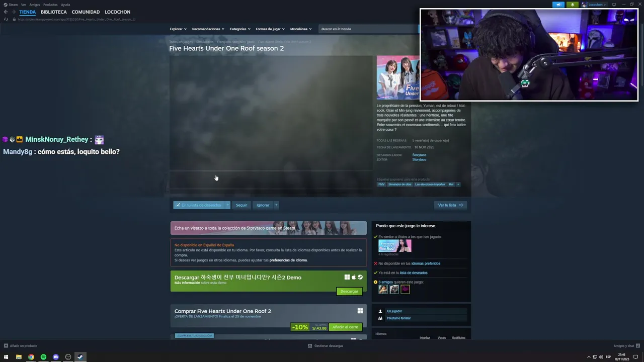Expand the Explorar store menu
The image size is (644, 362).
(178, 29)
